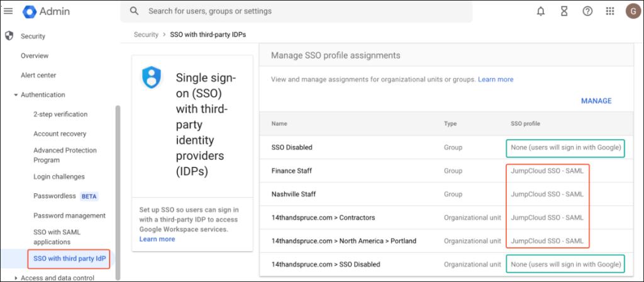
Task: Open 2-step verification settings
Action: [60, 115]
